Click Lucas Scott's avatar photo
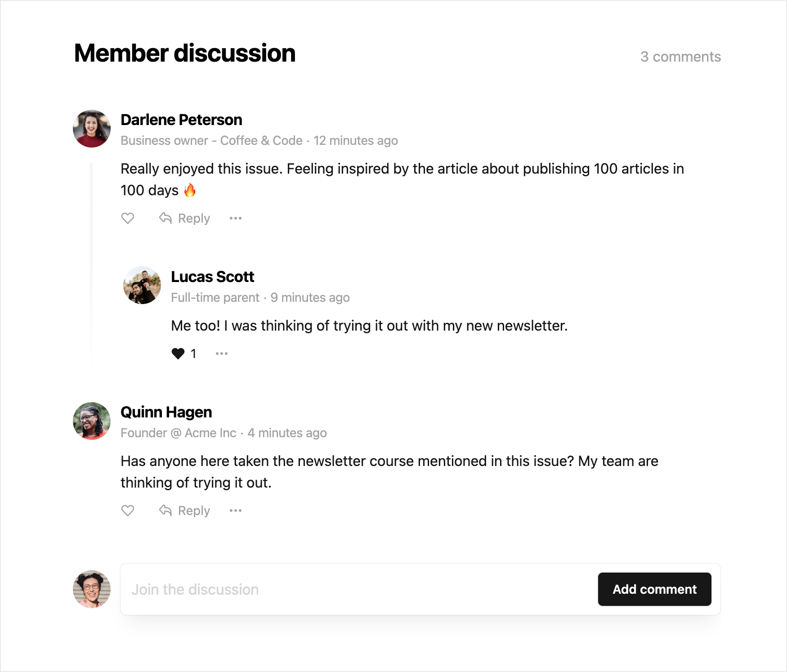The height and width of the screenshot is (672, 787). point(142,285)
